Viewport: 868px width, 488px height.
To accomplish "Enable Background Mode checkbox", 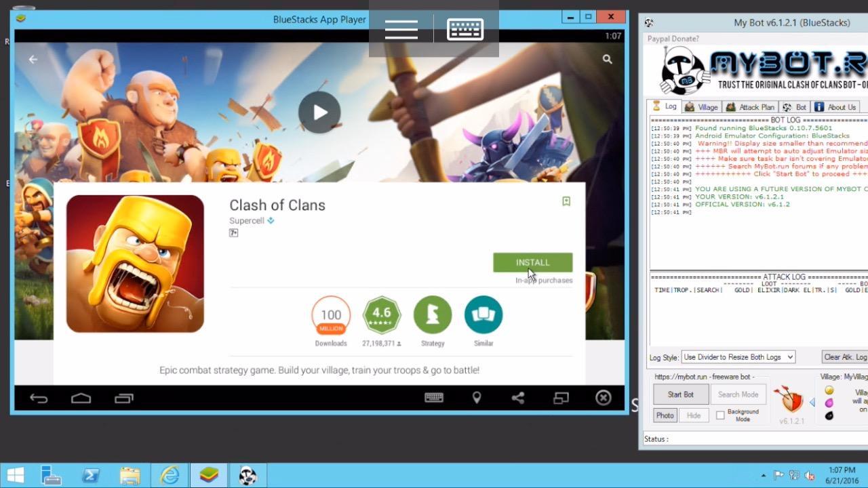I will [720, 415].
